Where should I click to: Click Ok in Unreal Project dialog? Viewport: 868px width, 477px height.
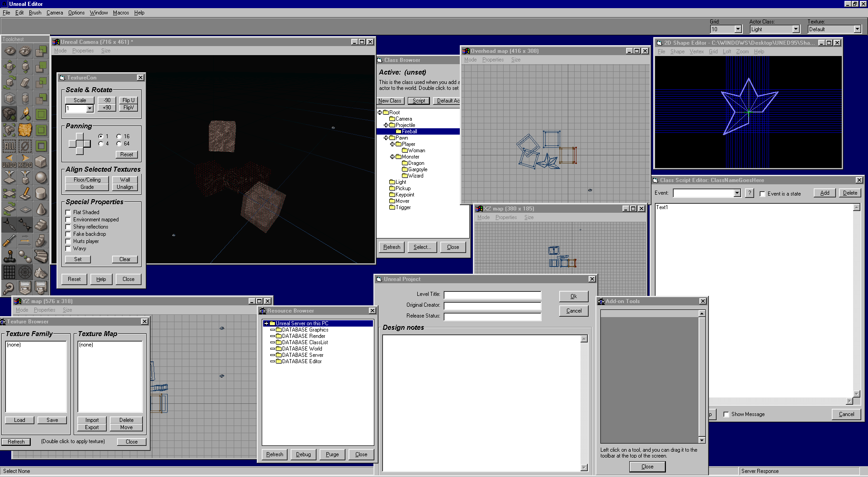(x=574, y=296)
